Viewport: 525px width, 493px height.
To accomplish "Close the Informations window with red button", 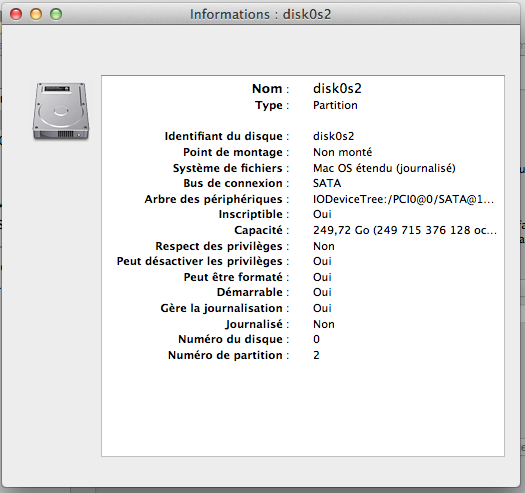I will 16,14.
